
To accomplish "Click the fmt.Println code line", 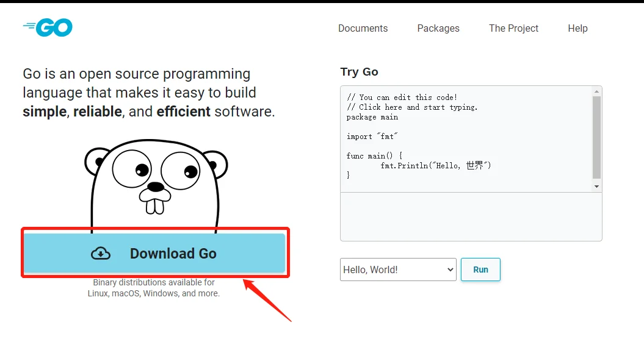I will click(436, 165).
